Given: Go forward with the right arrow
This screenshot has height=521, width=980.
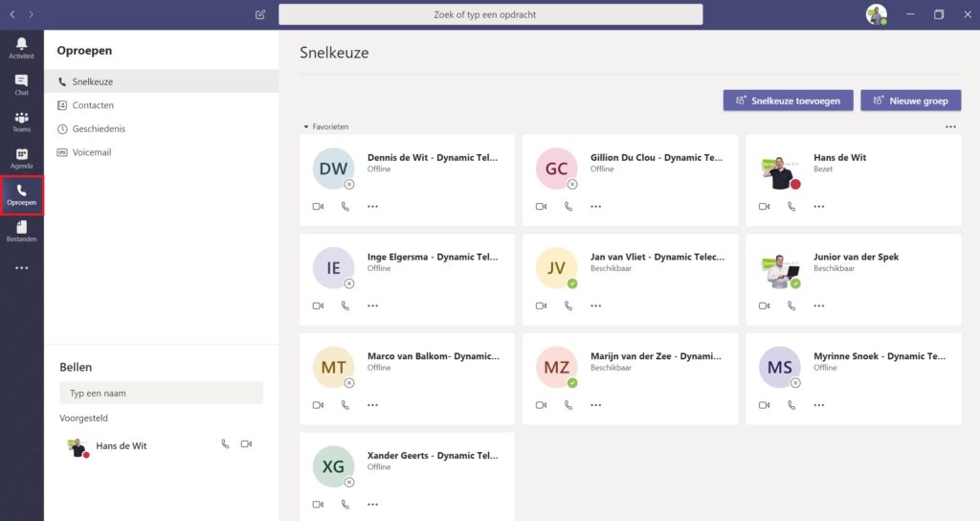Looking at the screenshot, I should [31, 14].
